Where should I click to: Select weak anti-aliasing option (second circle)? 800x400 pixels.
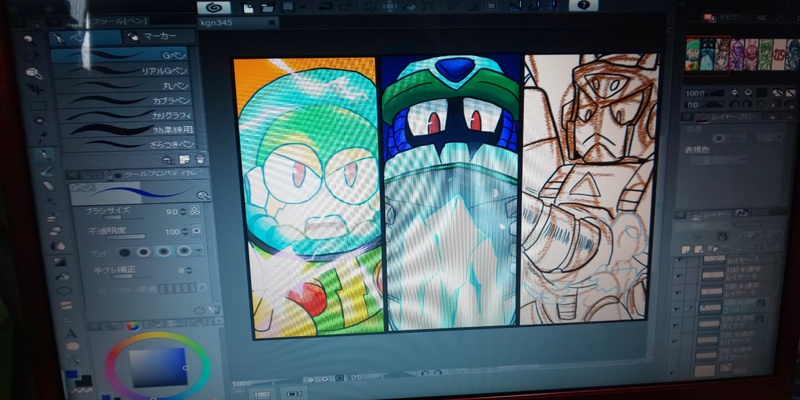coord(144,252)
